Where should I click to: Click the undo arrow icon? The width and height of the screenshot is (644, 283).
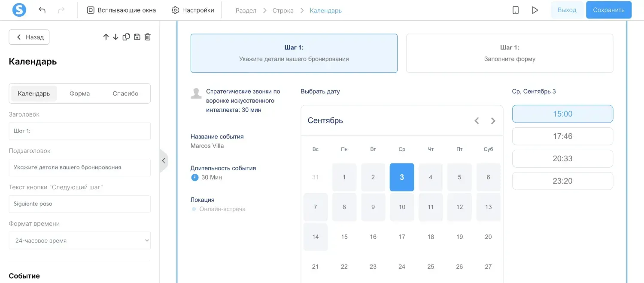point(42,9)
